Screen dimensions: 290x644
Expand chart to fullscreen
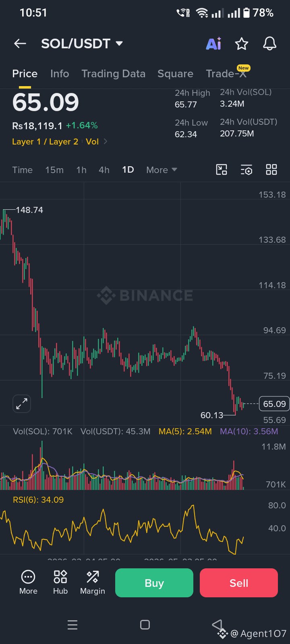coord(22,403)
